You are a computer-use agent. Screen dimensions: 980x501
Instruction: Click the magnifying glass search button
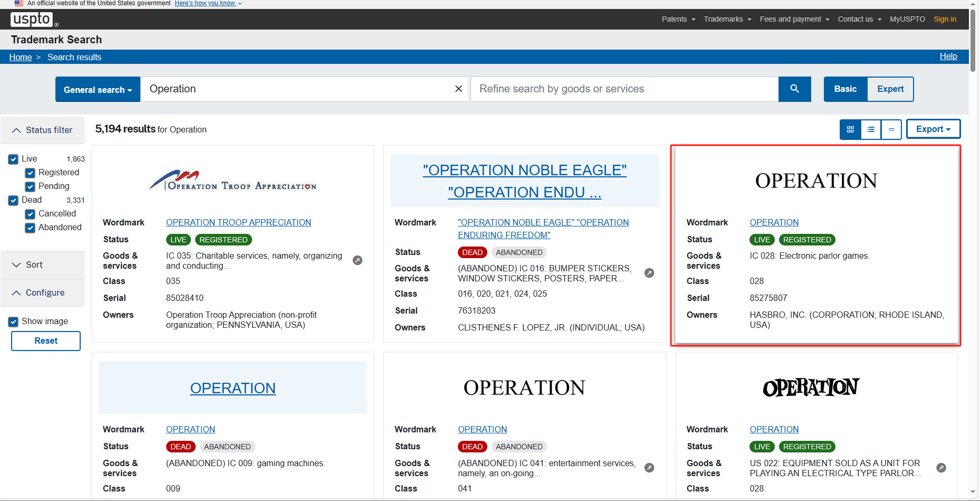(x=794, y=89)
